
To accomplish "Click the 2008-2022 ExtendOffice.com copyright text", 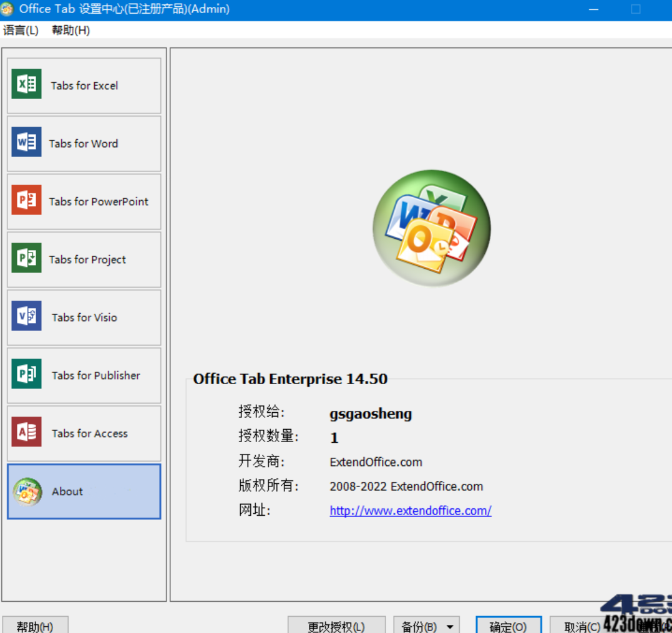I will (x=406, y=486).
